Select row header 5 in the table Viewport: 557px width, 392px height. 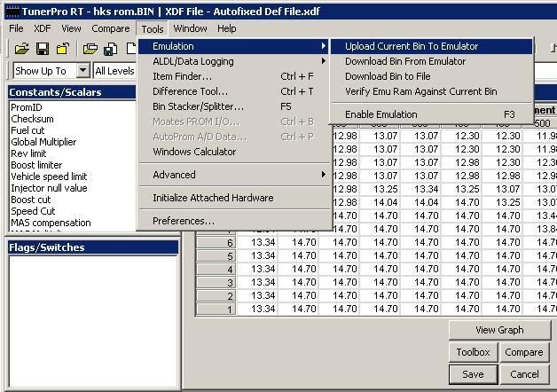216,255
